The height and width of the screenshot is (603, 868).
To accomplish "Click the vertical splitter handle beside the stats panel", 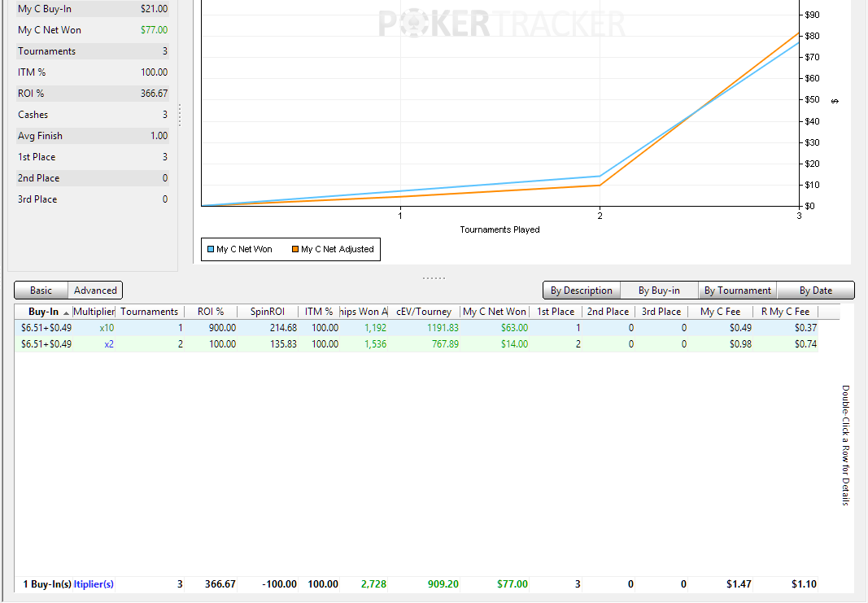I will [x=180, y=115].
